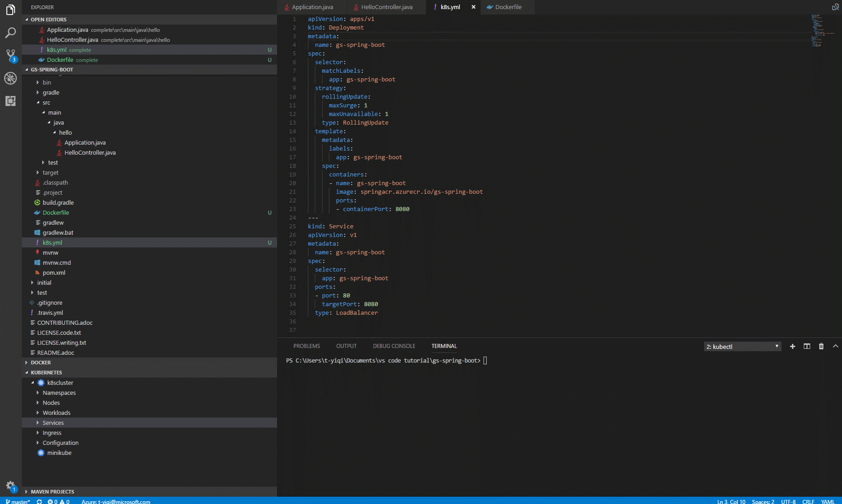Expand the Services node under k8scluster
Viewport: 842px width, 504px height.
click(x=53, y=423)
